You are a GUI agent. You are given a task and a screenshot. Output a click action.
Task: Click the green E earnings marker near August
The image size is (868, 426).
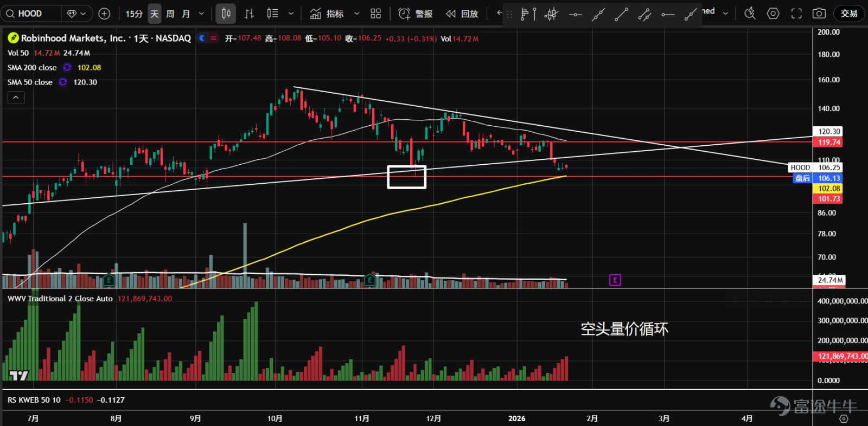pyautogui.click(x=109, y=280)
